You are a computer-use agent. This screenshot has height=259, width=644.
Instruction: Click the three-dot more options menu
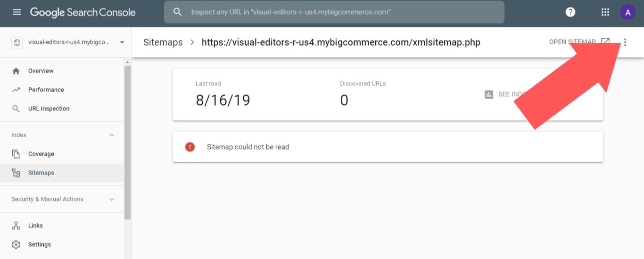coord(625,42)
